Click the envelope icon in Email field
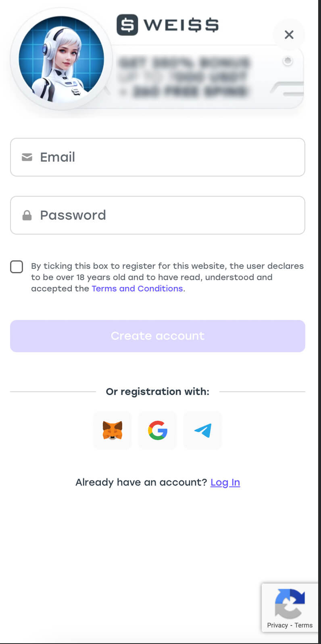This screenshot has width=321, height=644. pyautogui.click(x=27, y=157)
